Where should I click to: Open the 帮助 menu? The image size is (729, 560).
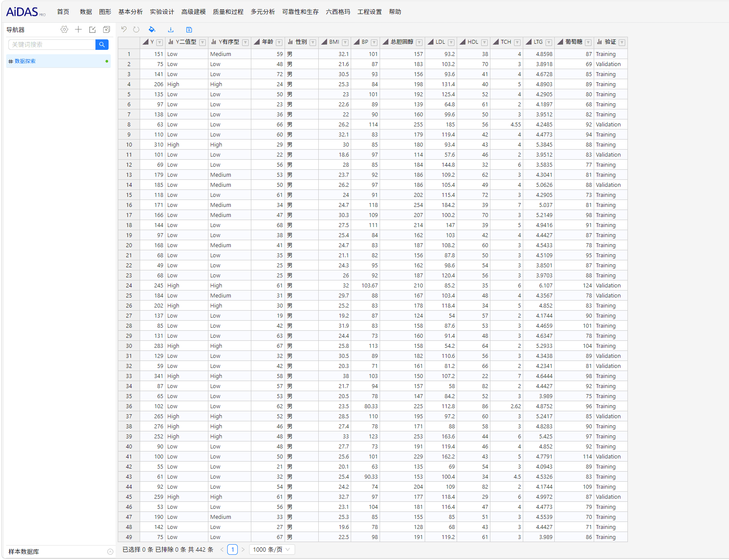coord(395,12)
